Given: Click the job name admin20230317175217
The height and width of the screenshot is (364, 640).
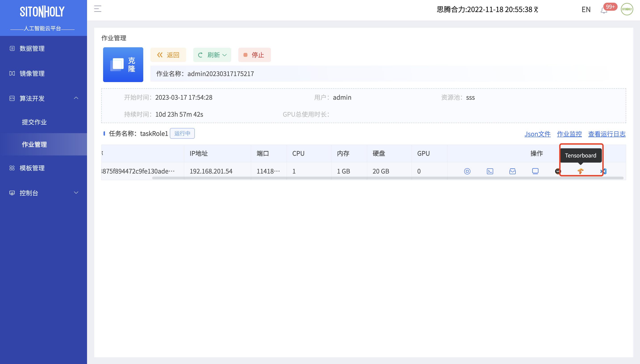Looking at the screenshot, I should click(221, 74).
